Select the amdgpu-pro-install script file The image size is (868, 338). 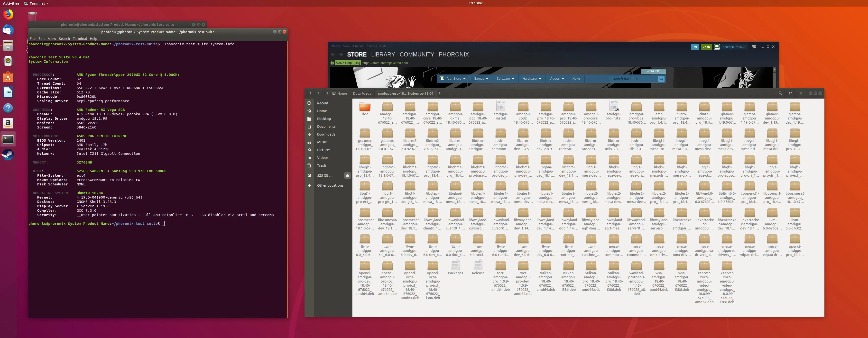point(614,110)
